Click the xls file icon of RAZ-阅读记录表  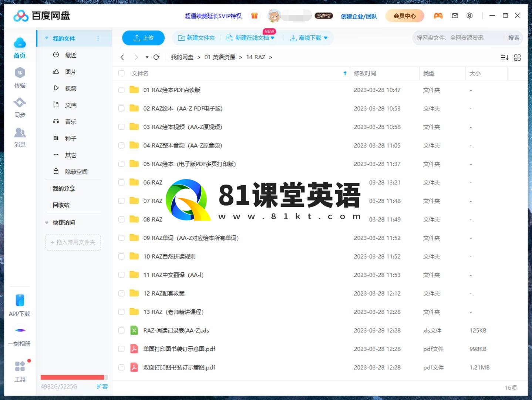click(x=134, y=330)
